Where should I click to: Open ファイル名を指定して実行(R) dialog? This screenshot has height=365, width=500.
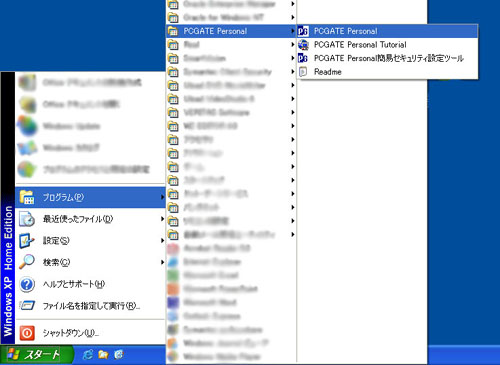coord(90,306)
